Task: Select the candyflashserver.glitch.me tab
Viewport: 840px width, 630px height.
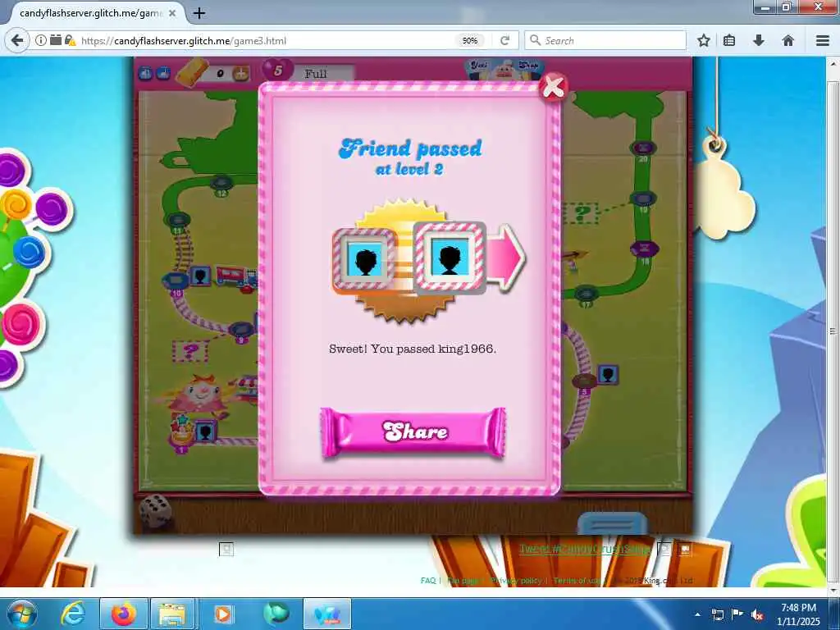Action: tap(91, 13)
